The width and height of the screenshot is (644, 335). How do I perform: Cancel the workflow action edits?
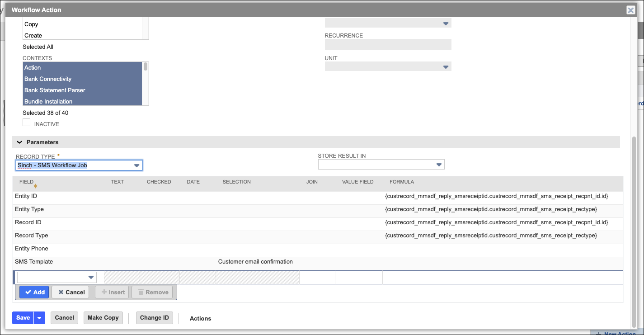(x=64, y=318)
